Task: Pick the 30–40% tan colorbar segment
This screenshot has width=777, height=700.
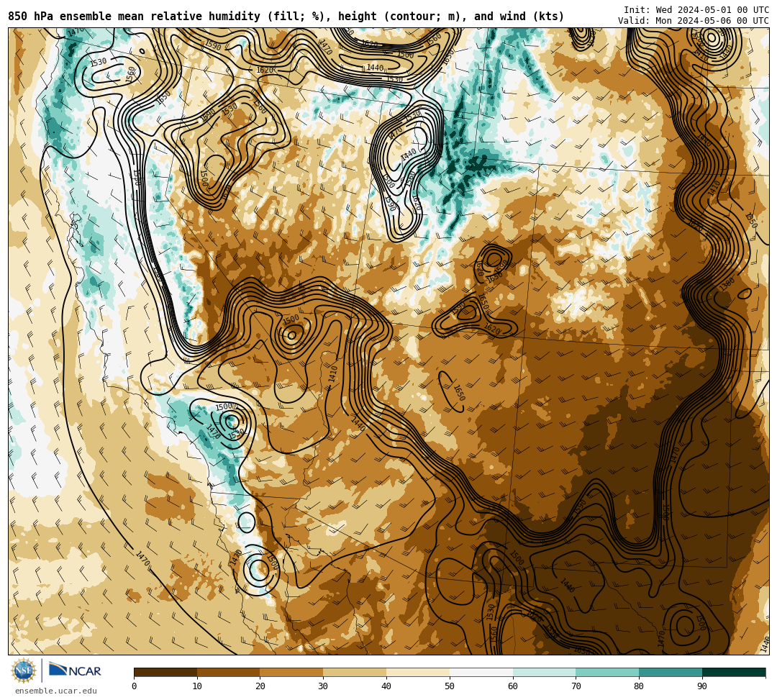Action: [355, 672]
